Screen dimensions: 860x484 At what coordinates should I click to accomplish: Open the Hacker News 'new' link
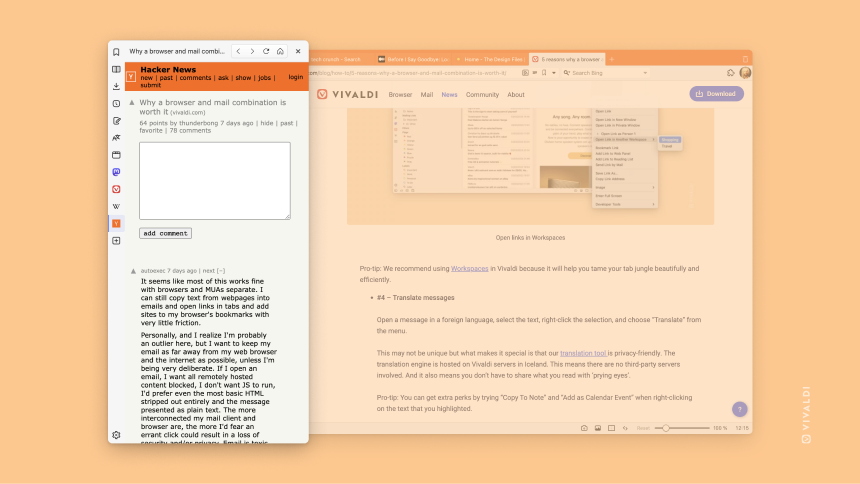[x=146, y=78]
